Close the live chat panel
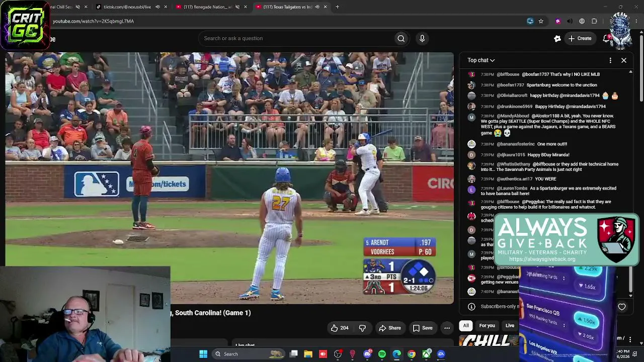This screenshot has width=644, height=362. click(624, 60)
